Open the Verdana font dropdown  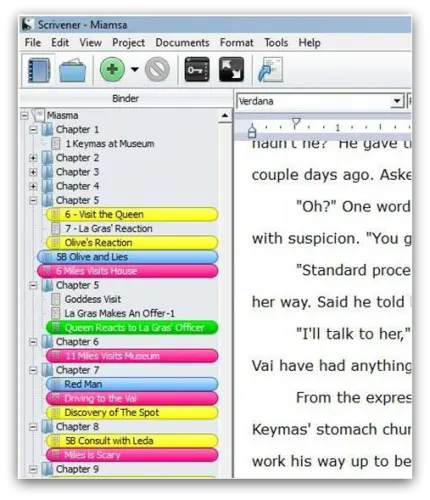(397, 101)
